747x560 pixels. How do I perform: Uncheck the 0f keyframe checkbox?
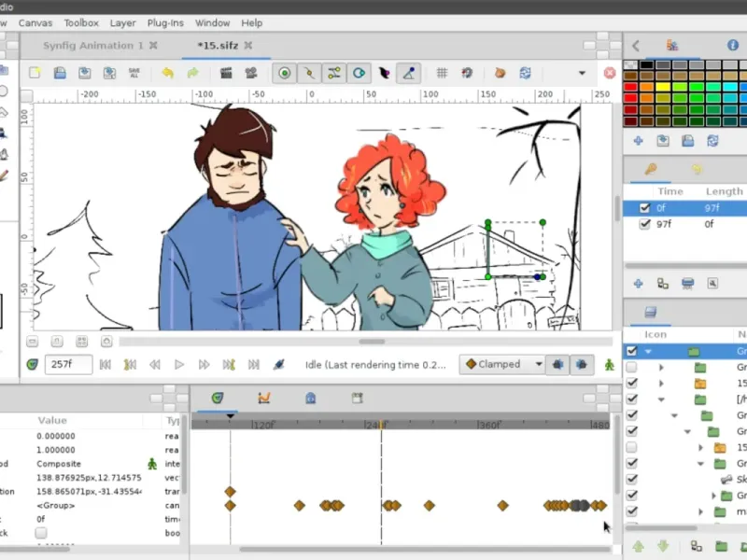(644, 208)
